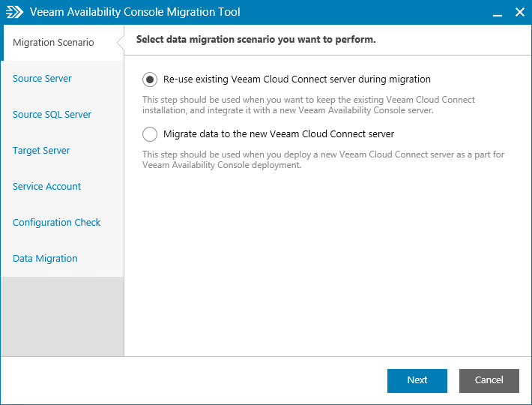Select Re-use existing Veeam Cloud Connect server option
The image size is (532, 405).
click(x=150, y=79)
